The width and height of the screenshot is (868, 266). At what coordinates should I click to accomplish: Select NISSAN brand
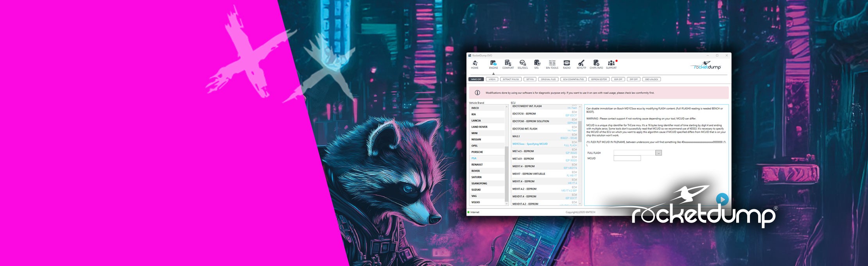(487, 139)
